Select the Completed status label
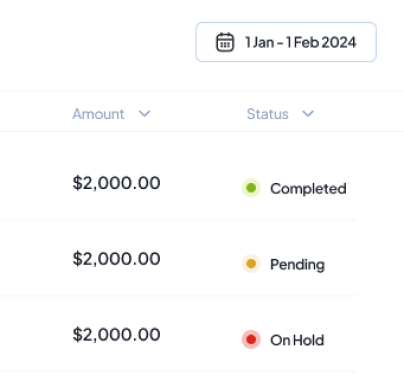Image resolution: width=404 pixels, height=382 pixels. tap(308, 189)
